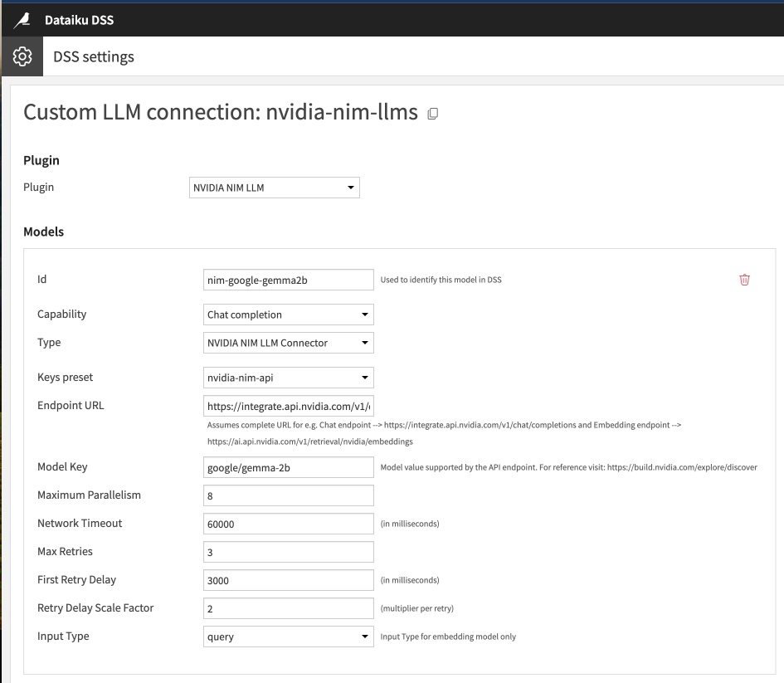Delete the nim-google-gemma2b model via trash icon
This screenshot has height=683, width=784.
(x=744, y=280)
